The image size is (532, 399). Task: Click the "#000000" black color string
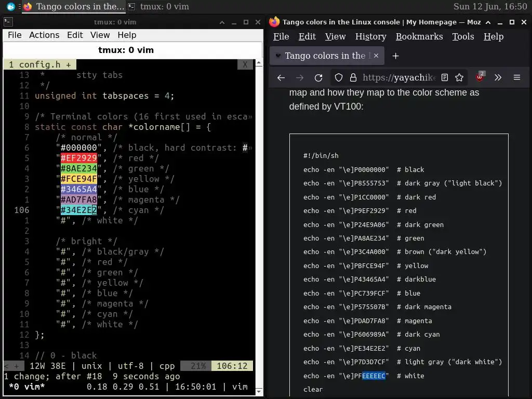click(x=79, y=148)
